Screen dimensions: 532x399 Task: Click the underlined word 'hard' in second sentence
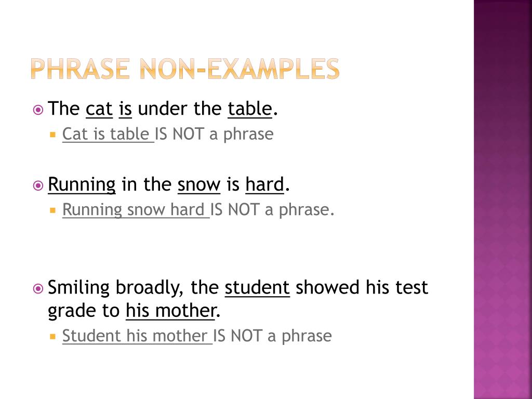[264, 185]
